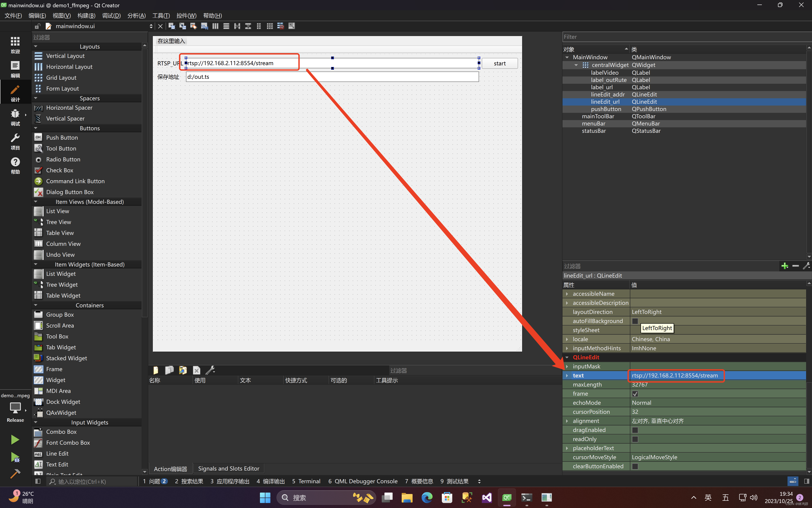The height and width of the screenshot is (508, 812).
Task: Build project with hammer icon
Action: tap(15, 474)
